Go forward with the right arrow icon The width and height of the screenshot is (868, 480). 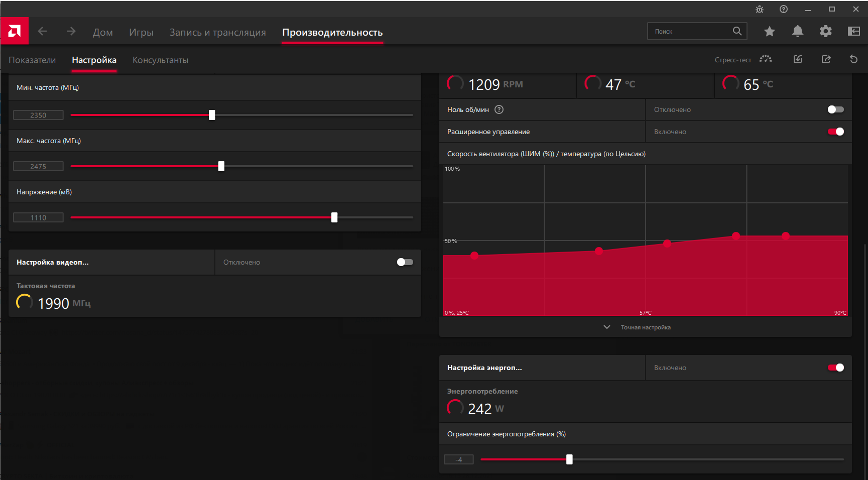[71, 31]
